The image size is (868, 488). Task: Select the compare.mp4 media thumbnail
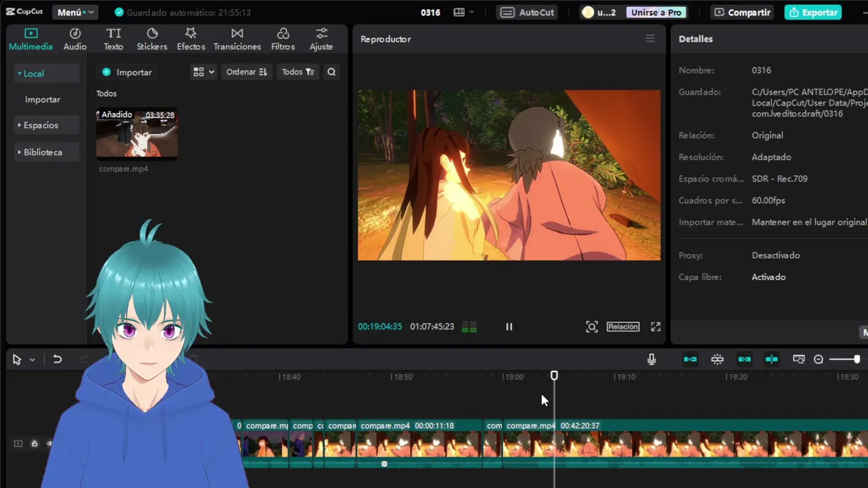[137, 133]
